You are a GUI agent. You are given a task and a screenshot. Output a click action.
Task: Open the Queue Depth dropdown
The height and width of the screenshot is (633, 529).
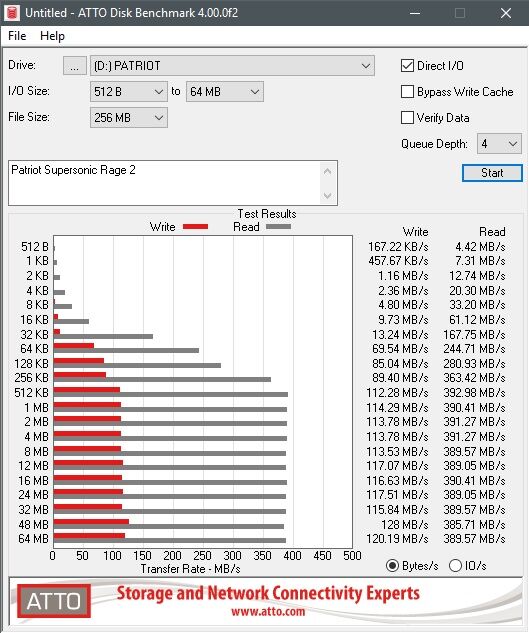(x=499, y=144)
